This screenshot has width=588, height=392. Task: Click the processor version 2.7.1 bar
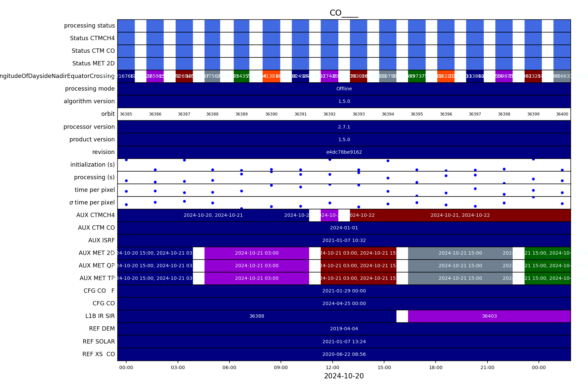(344, 127)
